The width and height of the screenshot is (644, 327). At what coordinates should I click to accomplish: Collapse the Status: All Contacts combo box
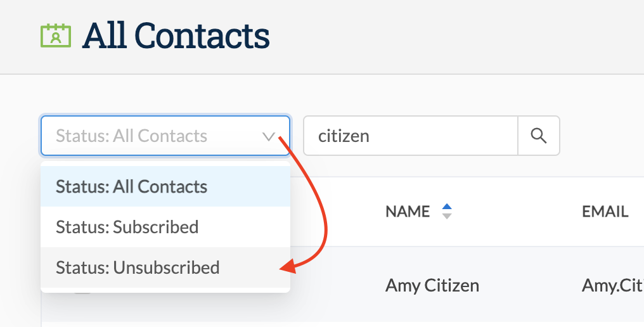tap(165, 136)
